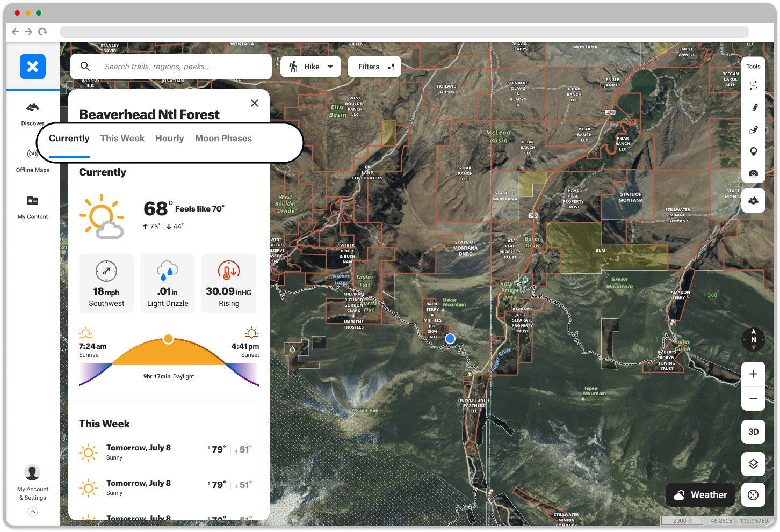Switch to the Hourly tab
Viewport: 780px width, 532px height.
pos(170,139)
